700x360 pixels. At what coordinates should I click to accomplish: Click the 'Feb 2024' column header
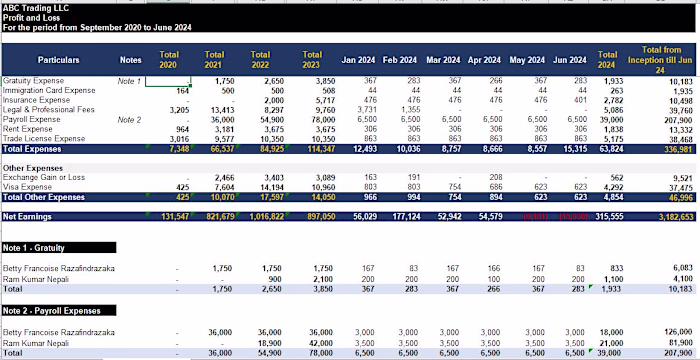400,60
